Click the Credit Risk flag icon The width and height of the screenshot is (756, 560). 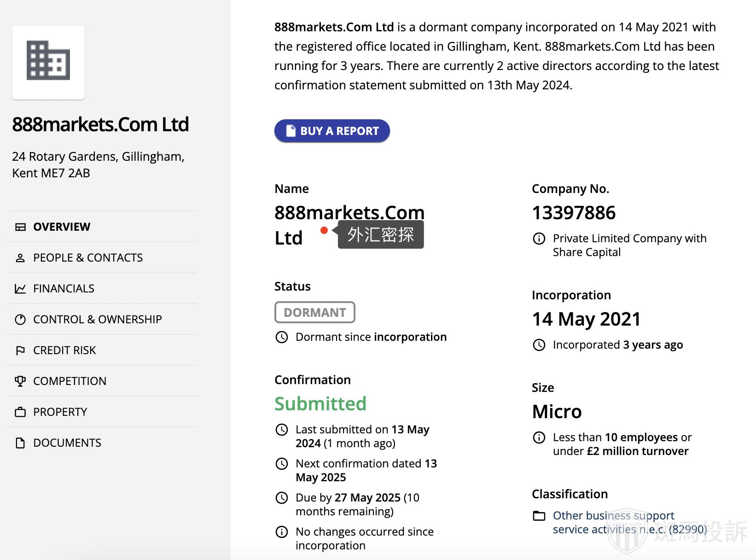coord(20,350)
